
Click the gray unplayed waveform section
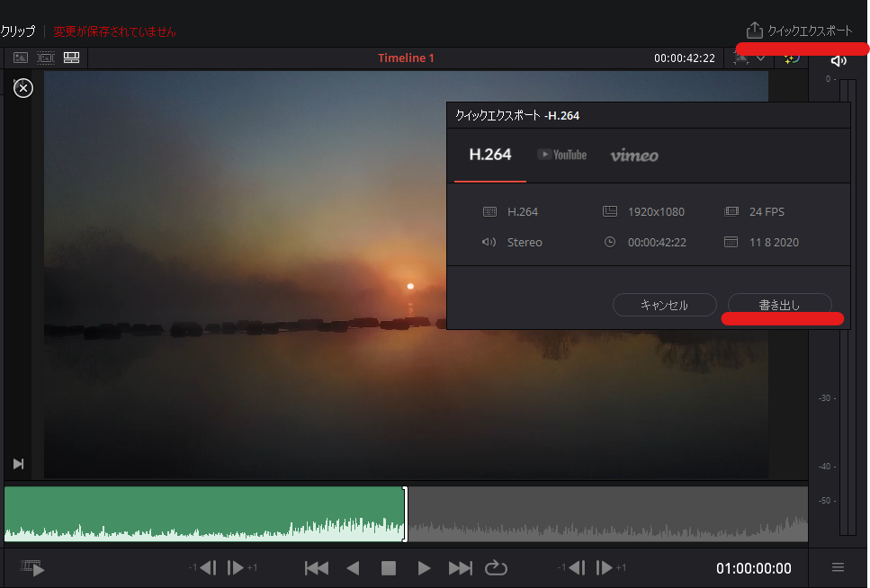[607, 513]
